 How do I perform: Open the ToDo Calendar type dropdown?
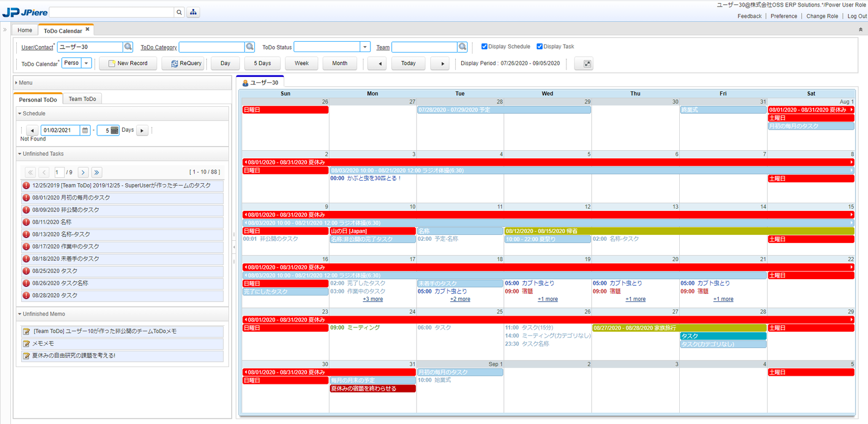click(86, 63)
